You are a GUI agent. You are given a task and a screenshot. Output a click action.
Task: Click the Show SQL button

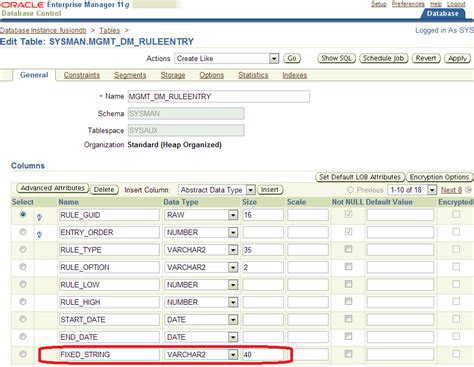click(336, 58)
